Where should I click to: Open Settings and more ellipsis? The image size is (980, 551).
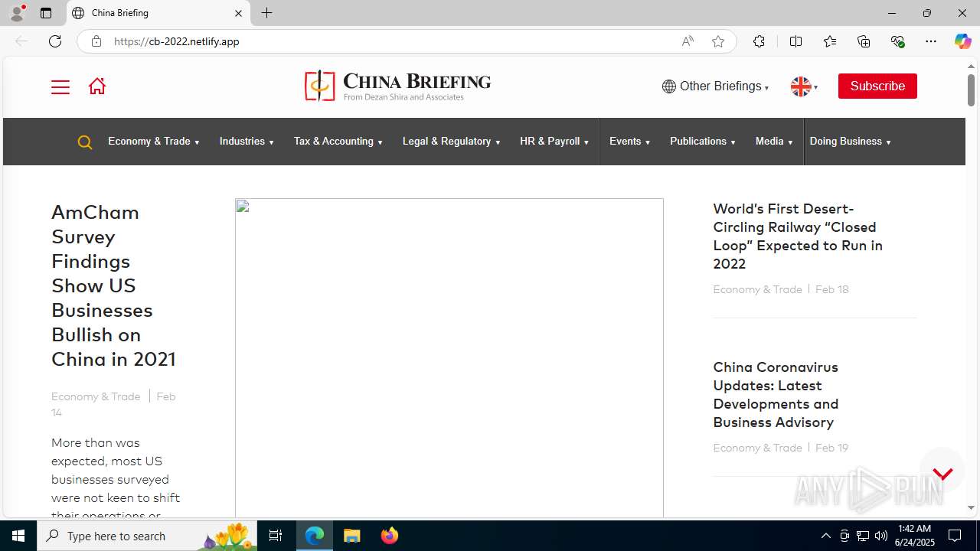(931, 41)
